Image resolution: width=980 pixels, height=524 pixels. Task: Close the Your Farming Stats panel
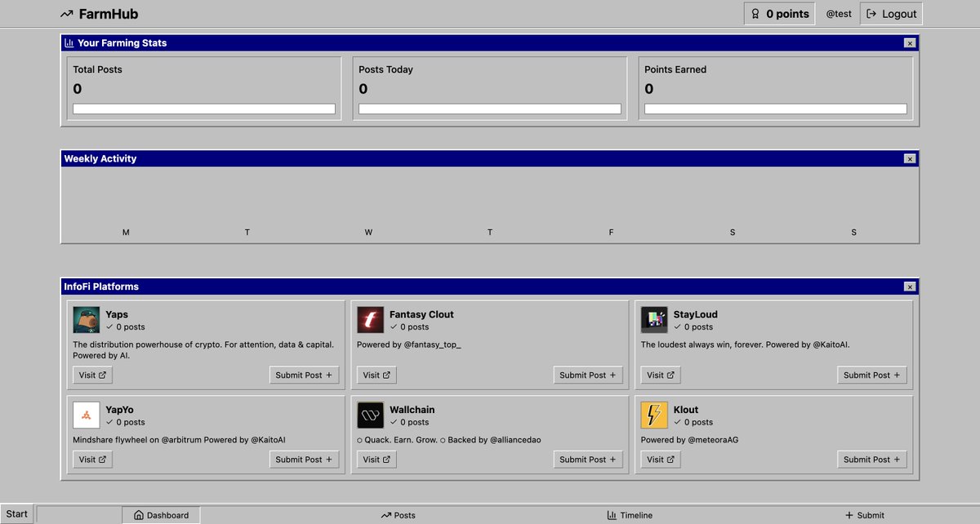(x=910, y=42)
